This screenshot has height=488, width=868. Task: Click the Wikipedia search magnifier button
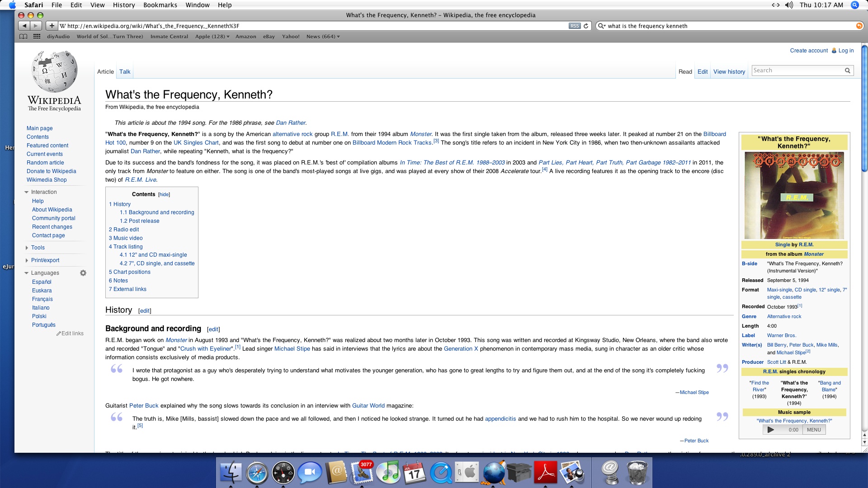(x=848, y=70)
